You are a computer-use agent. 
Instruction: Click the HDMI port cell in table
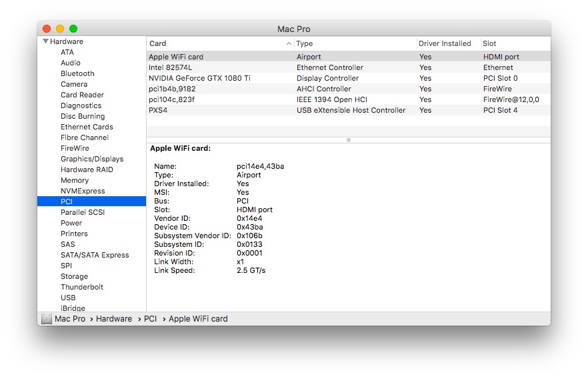(501, 57)
